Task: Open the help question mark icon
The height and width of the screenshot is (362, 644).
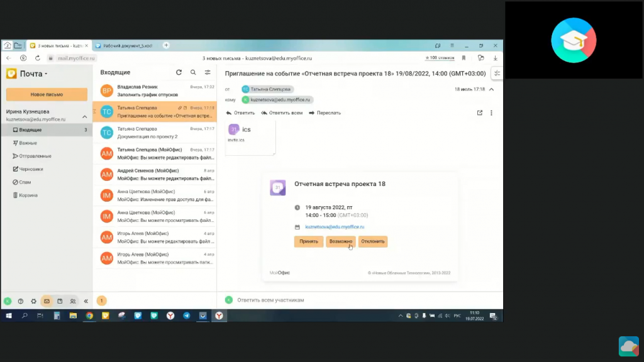Action: (x=21, y=301)
